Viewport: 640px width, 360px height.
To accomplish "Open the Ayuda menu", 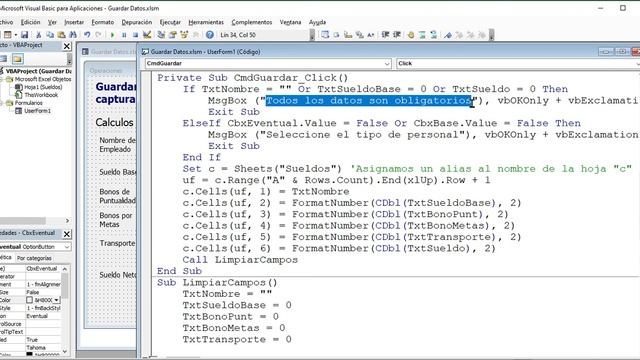I will [x=317, y=22].
